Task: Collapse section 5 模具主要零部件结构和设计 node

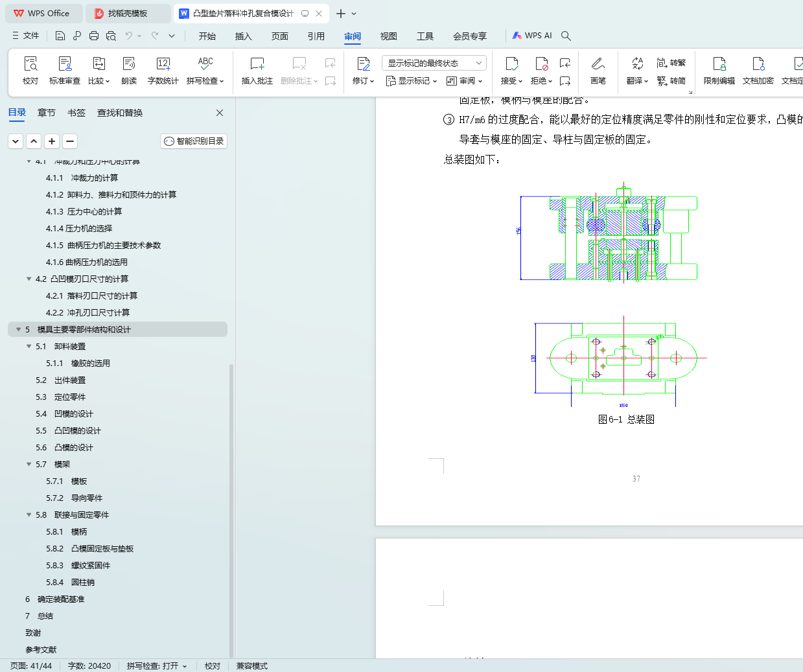Action: tap(18, 330)
